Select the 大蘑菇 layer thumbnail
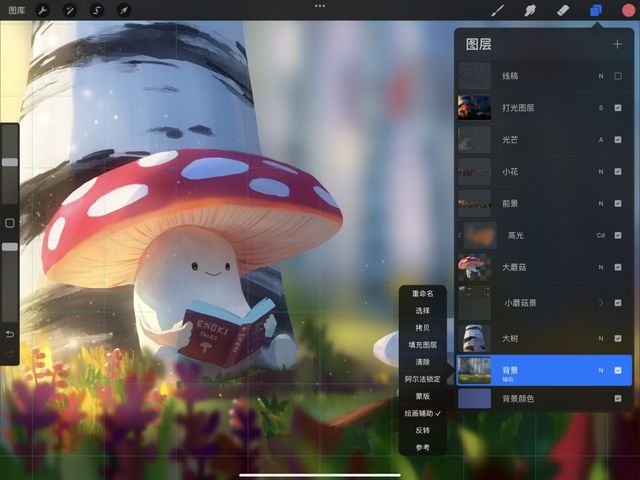This screenshot has width=640, height=480. pyautogui.click(x=474, y=267)
